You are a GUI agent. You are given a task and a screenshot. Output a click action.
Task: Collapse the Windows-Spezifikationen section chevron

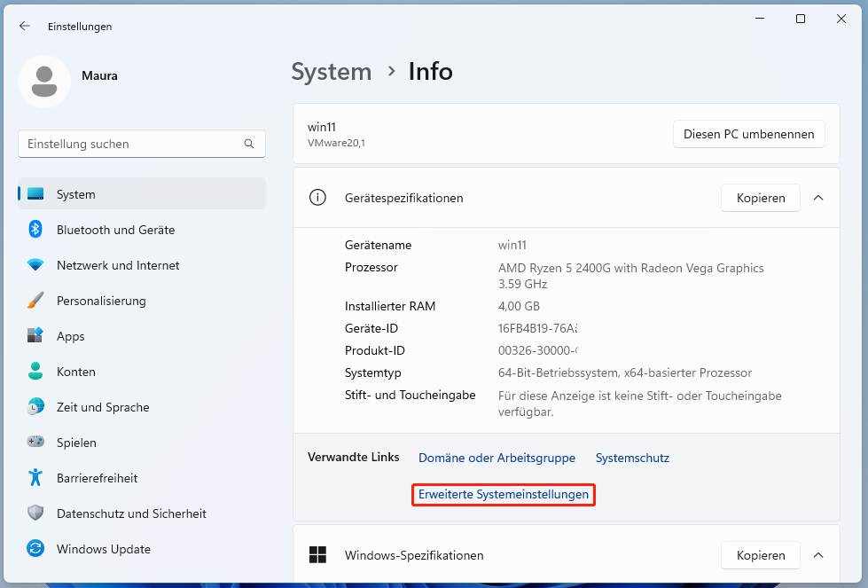click(818, 555)
